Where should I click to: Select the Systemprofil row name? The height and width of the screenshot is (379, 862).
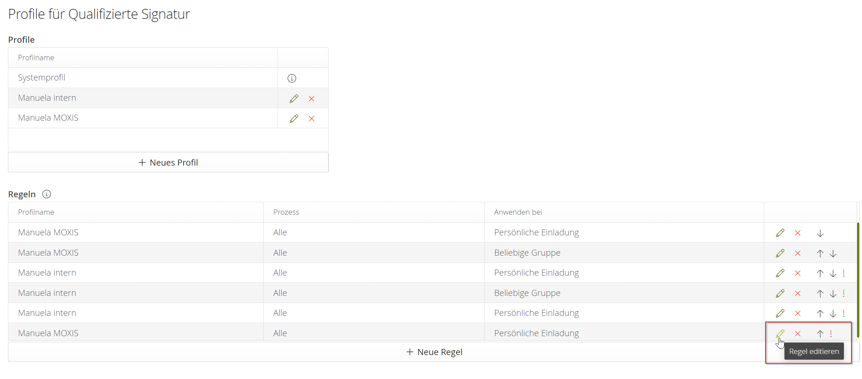[x=41, y=78]
